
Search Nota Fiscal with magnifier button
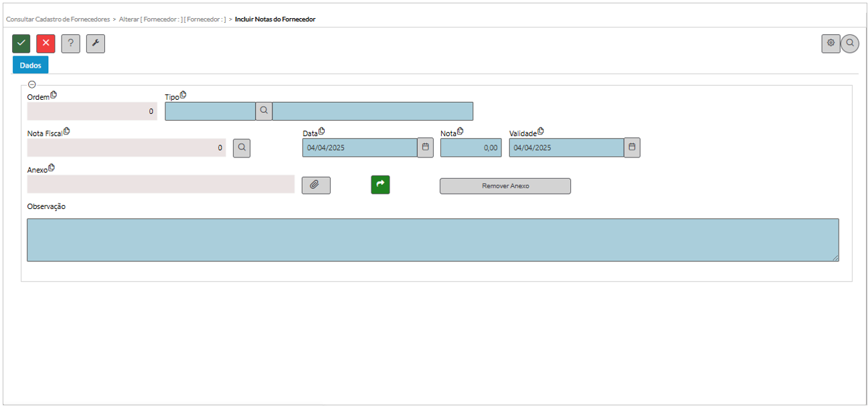242,148
